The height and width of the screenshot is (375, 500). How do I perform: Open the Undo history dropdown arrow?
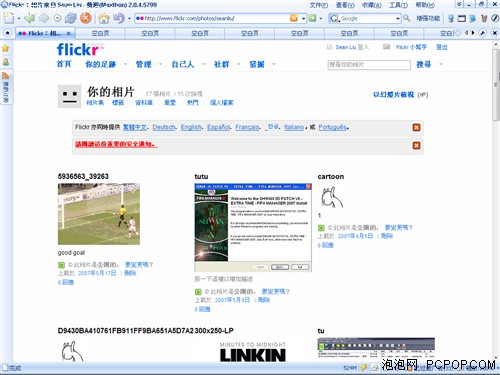click(x=129, y=18)
